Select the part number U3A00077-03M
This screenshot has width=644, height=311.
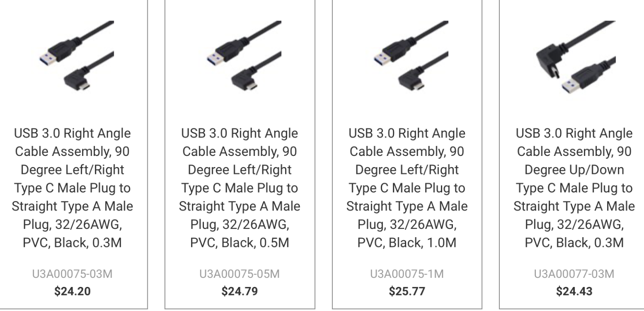(x=574, y=274)
